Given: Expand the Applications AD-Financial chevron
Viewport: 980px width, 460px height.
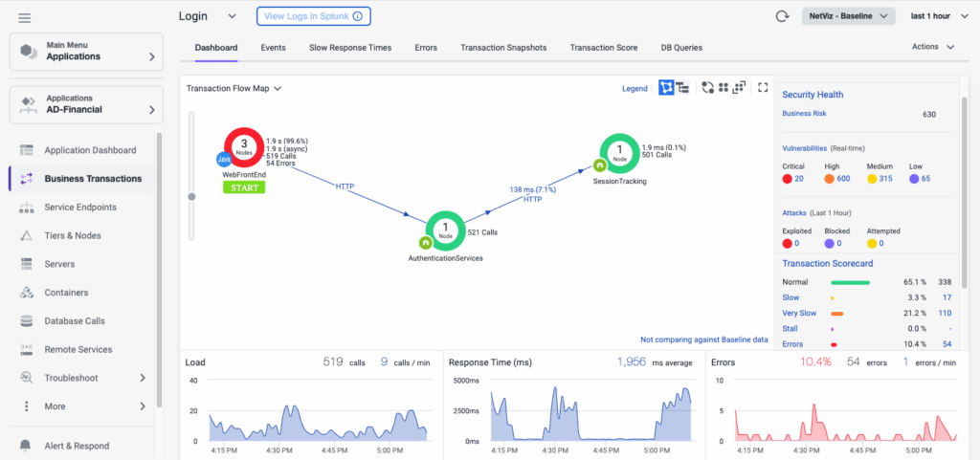Looking at the screenshot, I should (152, 110).
